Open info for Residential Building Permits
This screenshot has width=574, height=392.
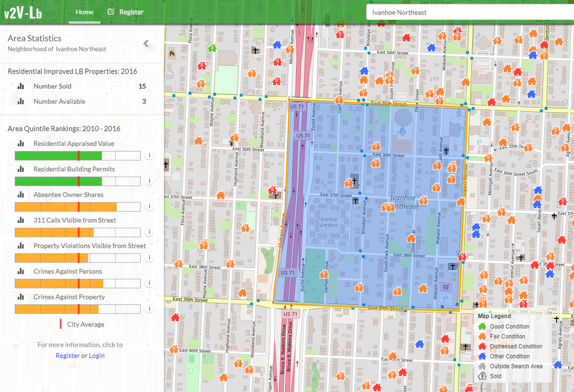click(149, 181)
